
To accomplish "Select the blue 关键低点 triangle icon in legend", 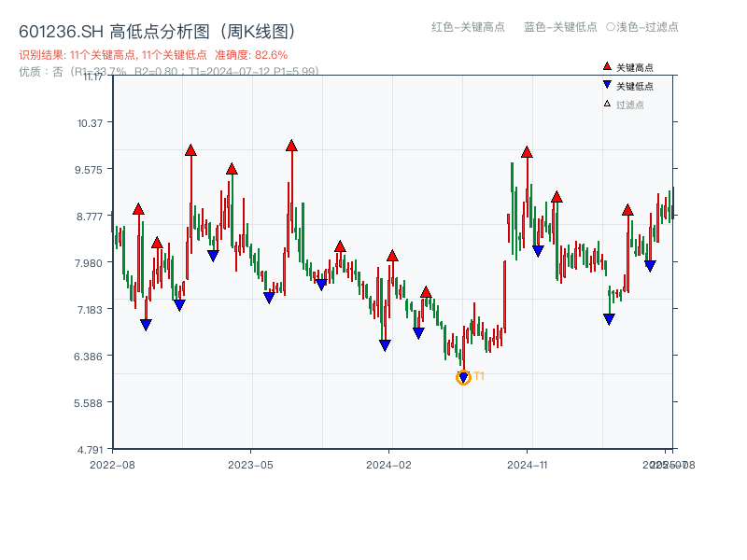I will (607, 84).
